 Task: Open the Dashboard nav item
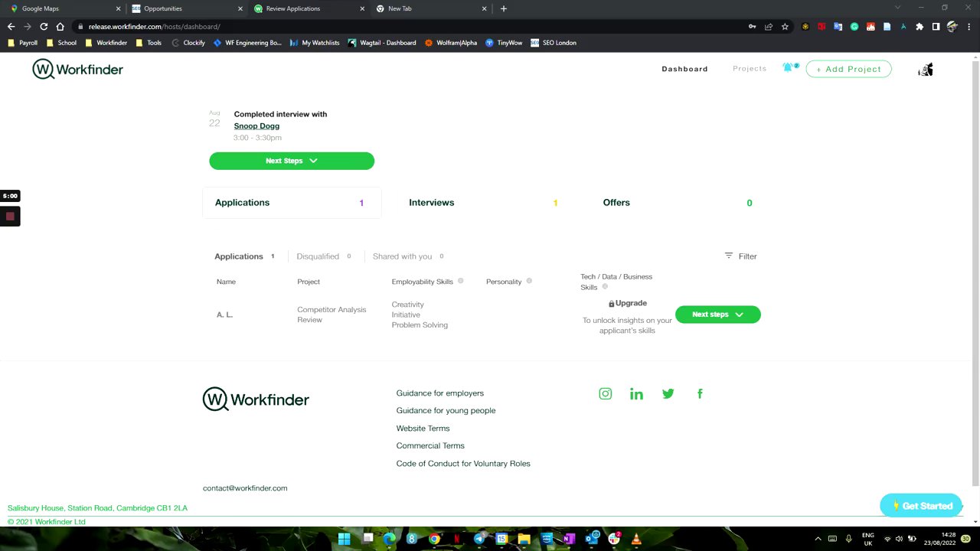tap(684, 69)
